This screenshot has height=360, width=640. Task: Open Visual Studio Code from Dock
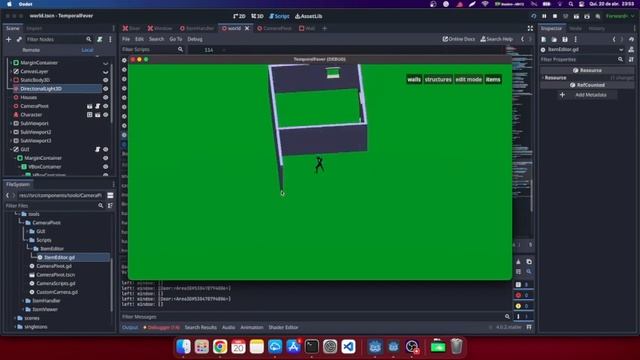point(348,347)
